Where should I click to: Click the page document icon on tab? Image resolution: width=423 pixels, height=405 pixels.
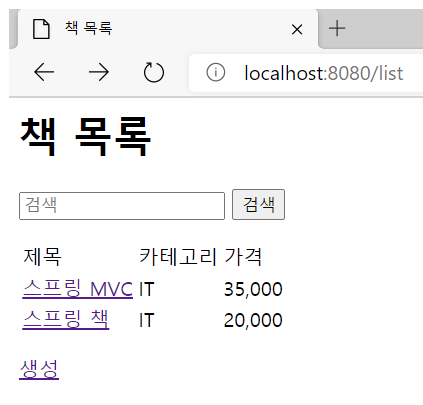[41, 29]
